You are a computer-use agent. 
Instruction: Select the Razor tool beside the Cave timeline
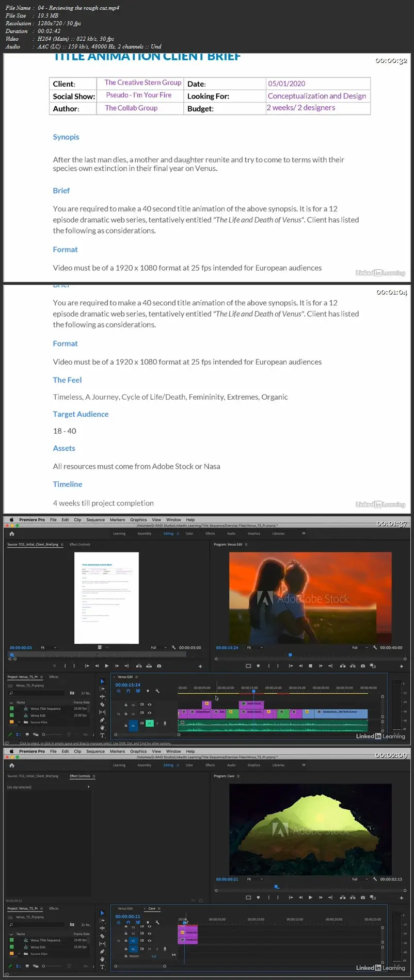(102, 936)
